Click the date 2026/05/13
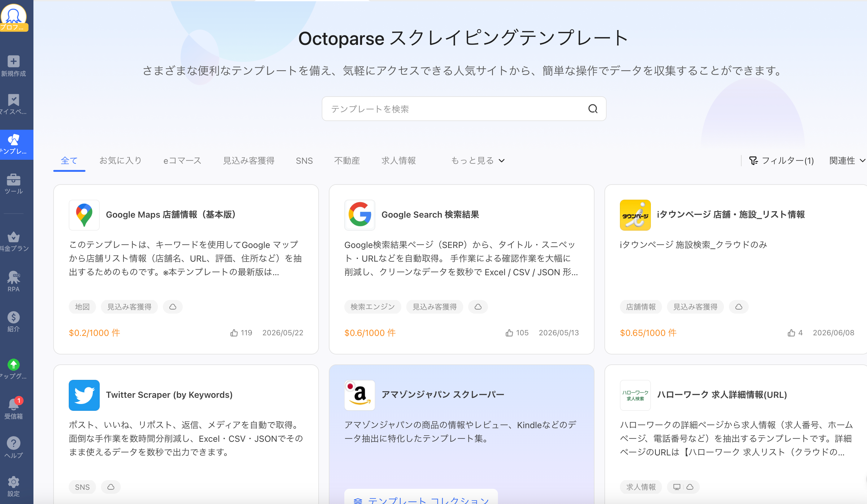The image size is (867, 504). click(559, 333)
